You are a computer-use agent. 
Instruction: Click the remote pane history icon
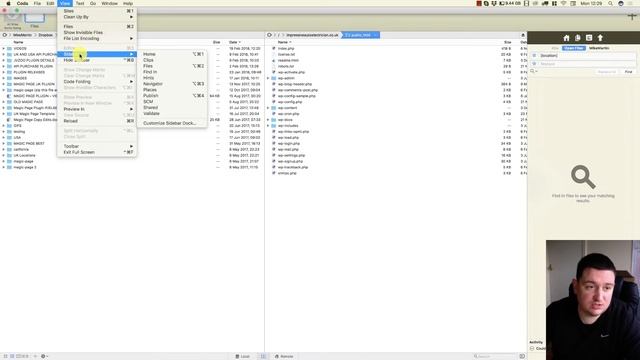(269, 35)
